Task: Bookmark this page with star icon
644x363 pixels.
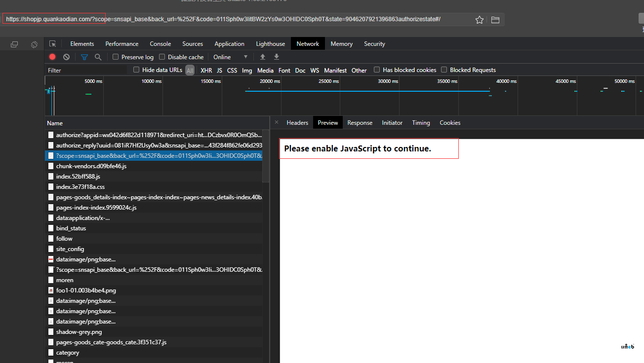Action: (x=479, y=20)
